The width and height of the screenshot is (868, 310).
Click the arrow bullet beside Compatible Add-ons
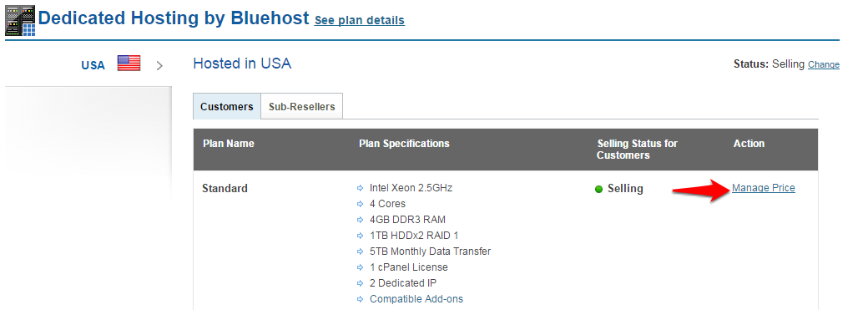click(361, 299)
